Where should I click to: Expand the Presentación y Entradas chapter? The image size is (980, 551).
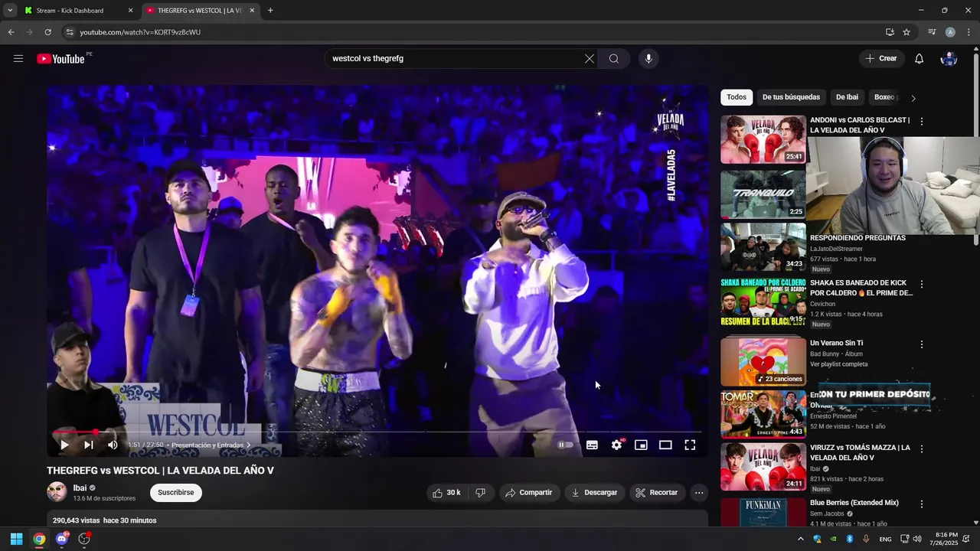[211, 445]
